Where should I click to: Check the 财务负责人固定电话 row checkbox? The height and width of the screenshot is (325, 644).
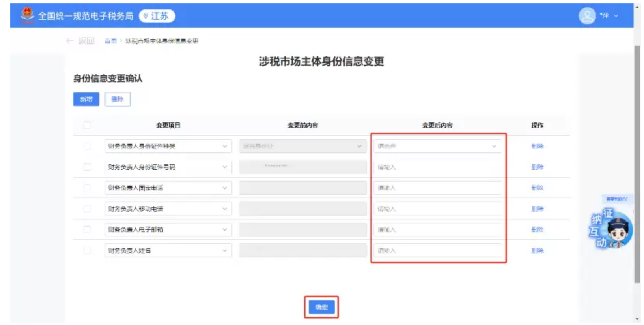(x=87, y=188)
